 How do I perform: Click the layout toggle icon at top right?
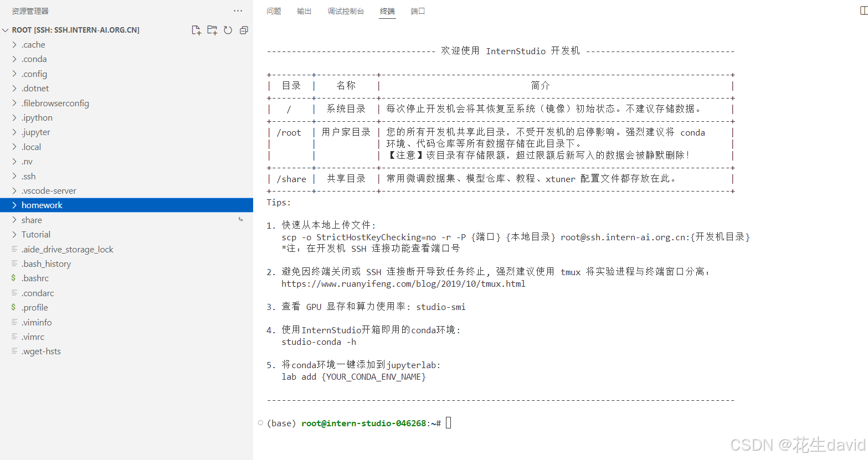tap(864, 11)
